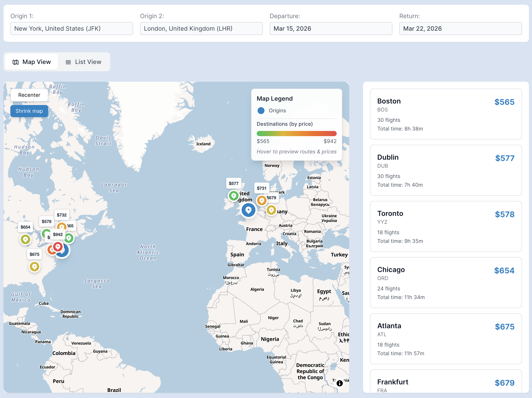Click the $578 price label on map

coord(46,221)
